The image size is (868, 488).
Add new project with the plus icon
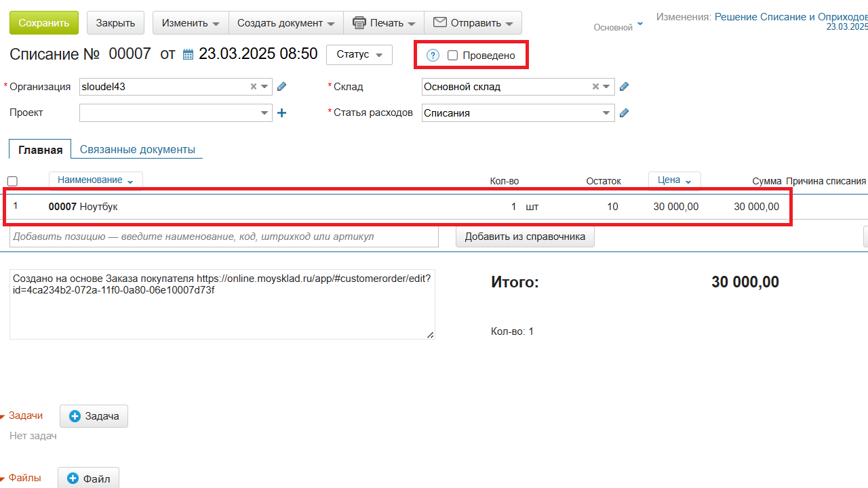[282, 113]
